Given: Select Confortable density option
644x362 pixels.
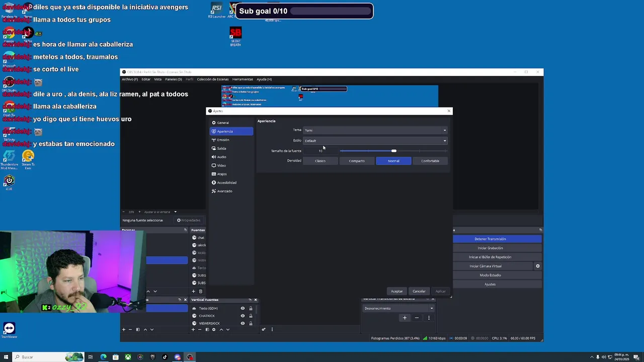Looking at the screenshot, I should coord(430,161).
